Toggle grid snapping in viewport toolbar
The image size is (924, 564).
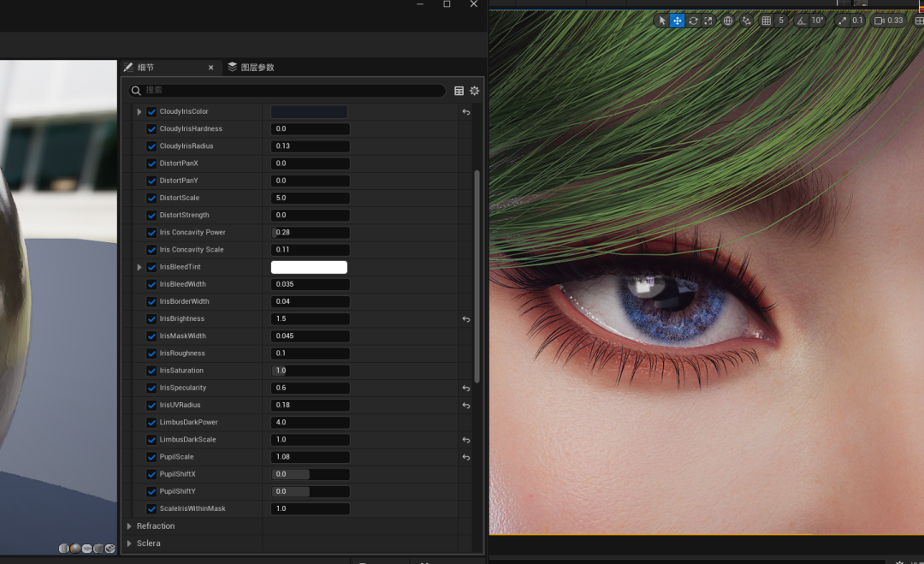click(766, 21)
